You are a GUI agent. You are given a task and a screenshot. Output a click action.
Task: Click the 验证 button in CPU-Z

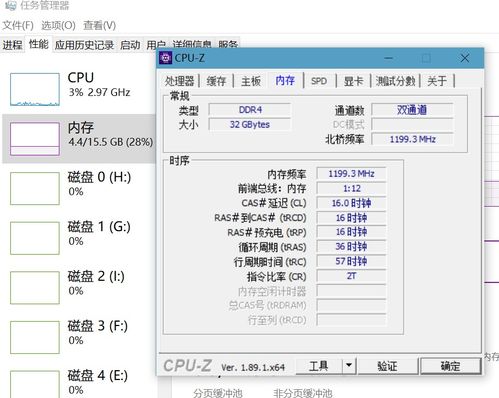(387, 366)
